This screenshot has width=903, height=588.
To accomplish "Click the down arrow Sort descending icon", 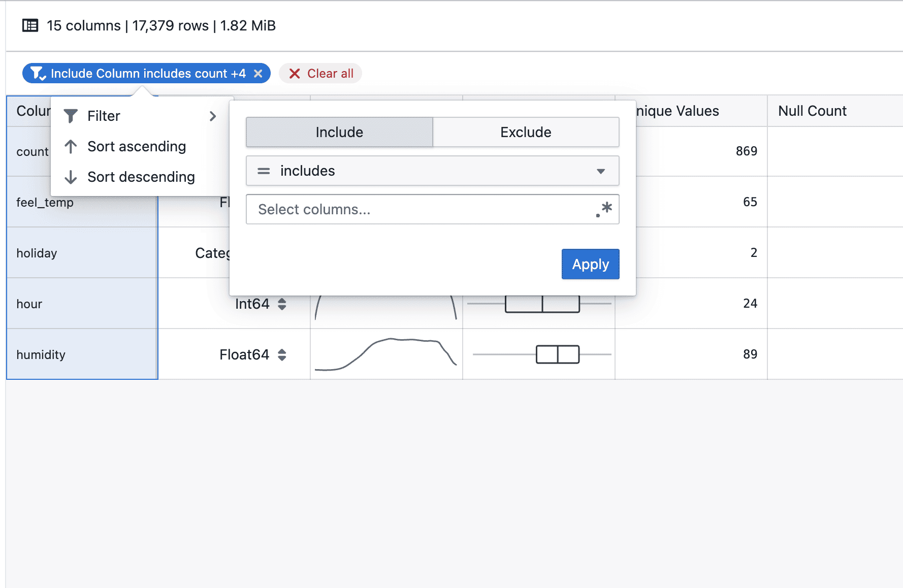I will tap(71, 177).
